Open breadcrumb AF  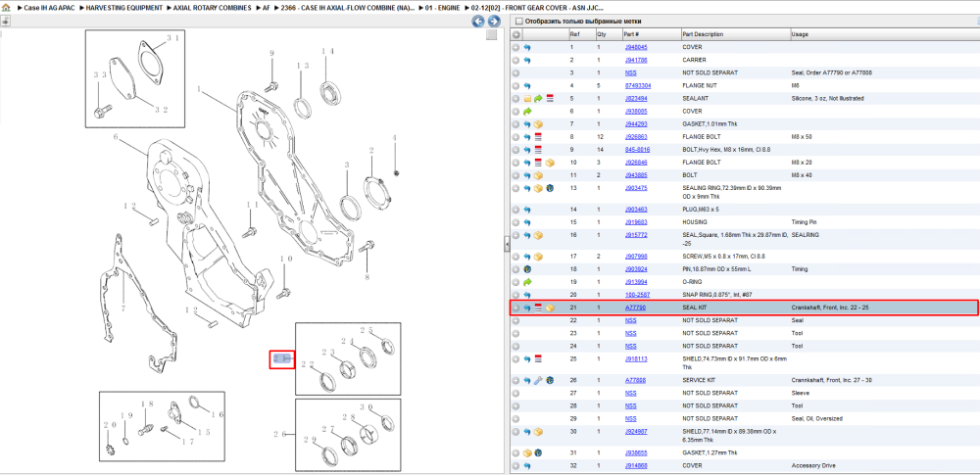[x=266, y=8]
